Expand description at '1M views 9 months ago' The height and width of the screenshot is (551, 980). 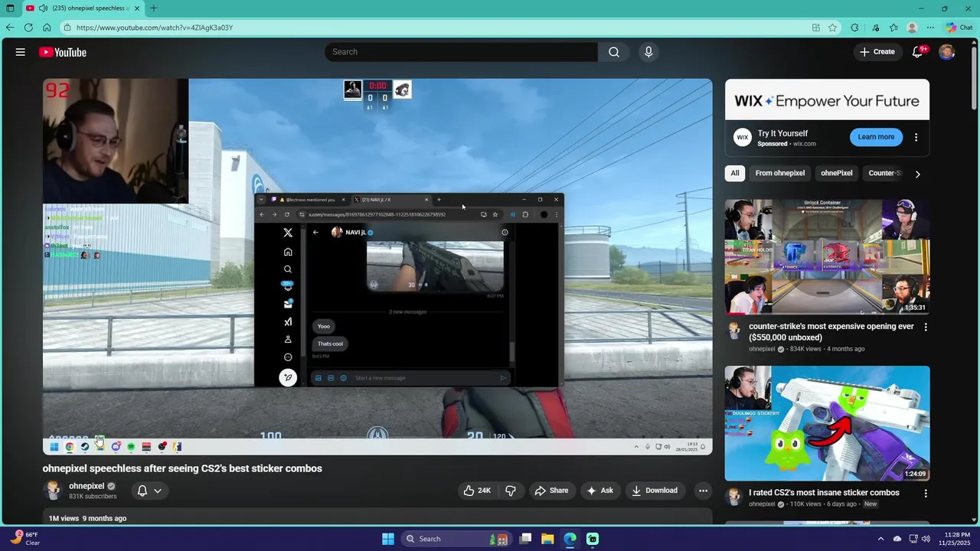(x=87, y=518)
